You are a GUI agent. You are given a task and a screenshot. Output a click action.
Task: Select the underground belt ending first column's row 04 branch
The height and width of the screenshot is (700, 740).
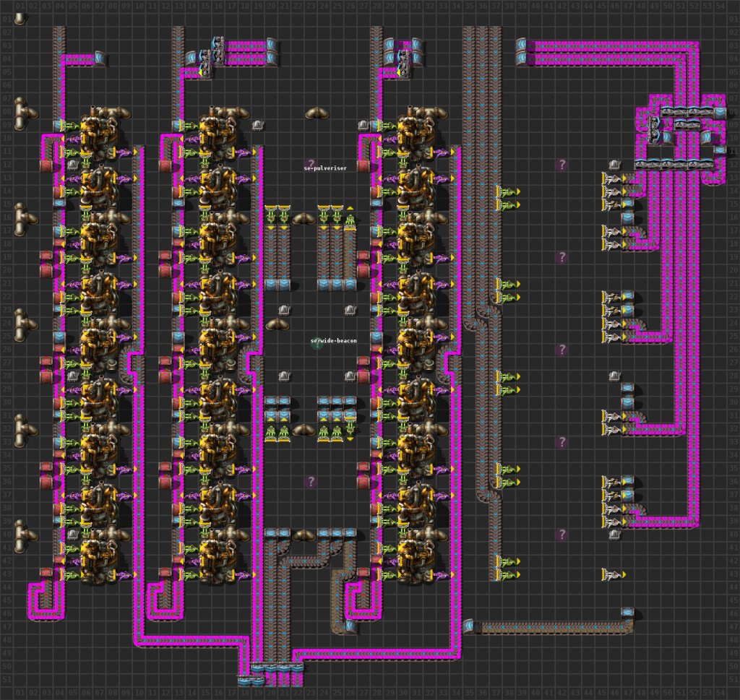(x=100, y=59)
